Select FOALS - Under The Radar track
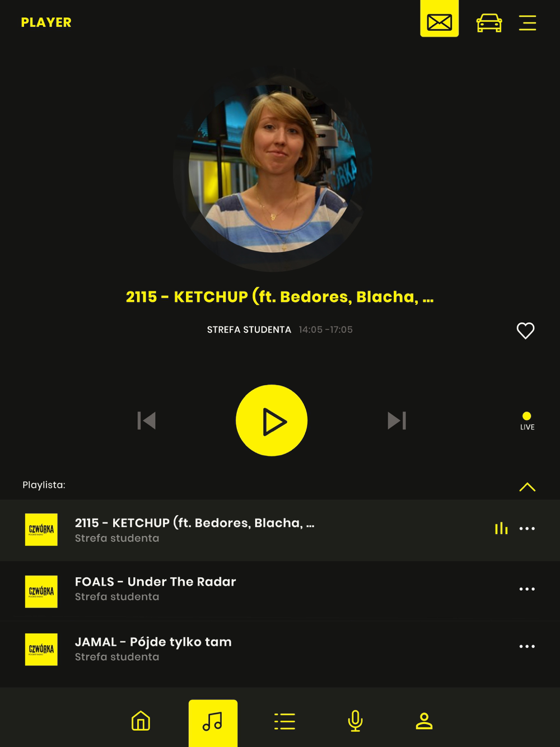Viewport: 560px width, 747px height. (280, 591)
